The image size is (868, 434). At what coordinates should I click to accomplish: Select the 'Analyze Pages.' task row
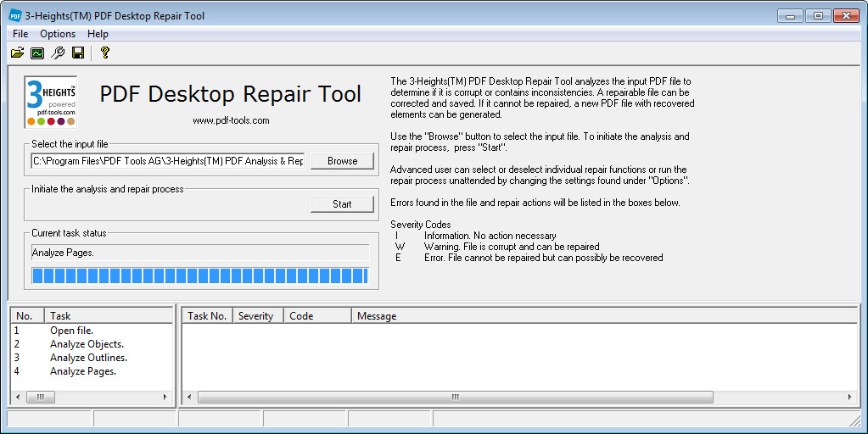(x=92, y=371)
